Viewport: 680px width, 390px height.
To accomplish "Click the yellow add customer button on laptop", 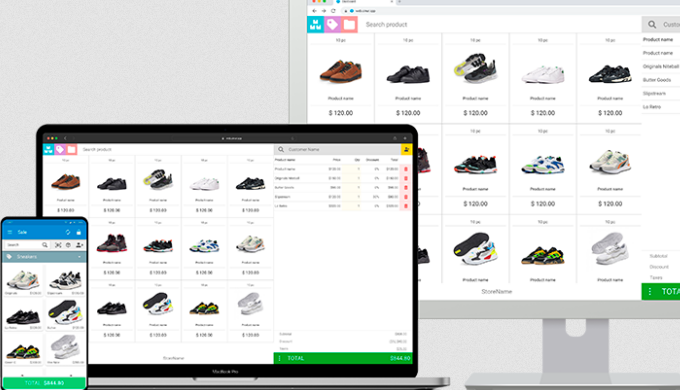I will [x=406, y=149].
